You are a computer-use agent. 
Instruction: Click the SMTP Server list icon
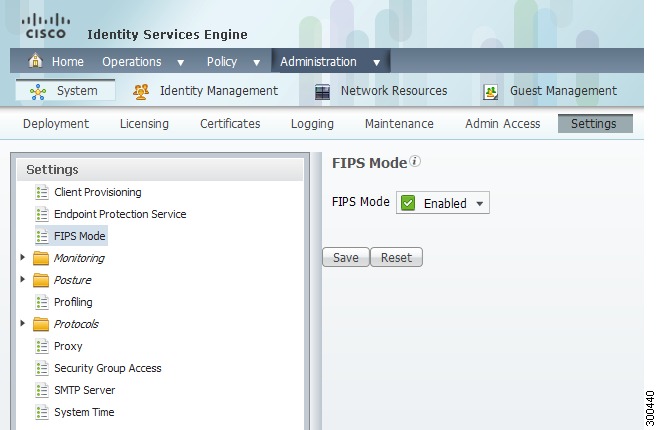coord(42,390)
